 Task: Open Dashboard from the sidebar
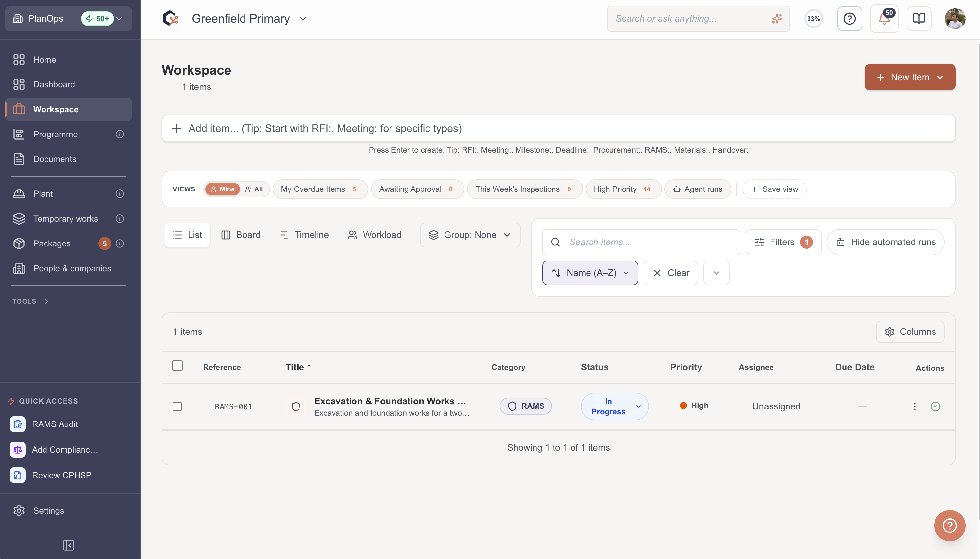point(68,84)
